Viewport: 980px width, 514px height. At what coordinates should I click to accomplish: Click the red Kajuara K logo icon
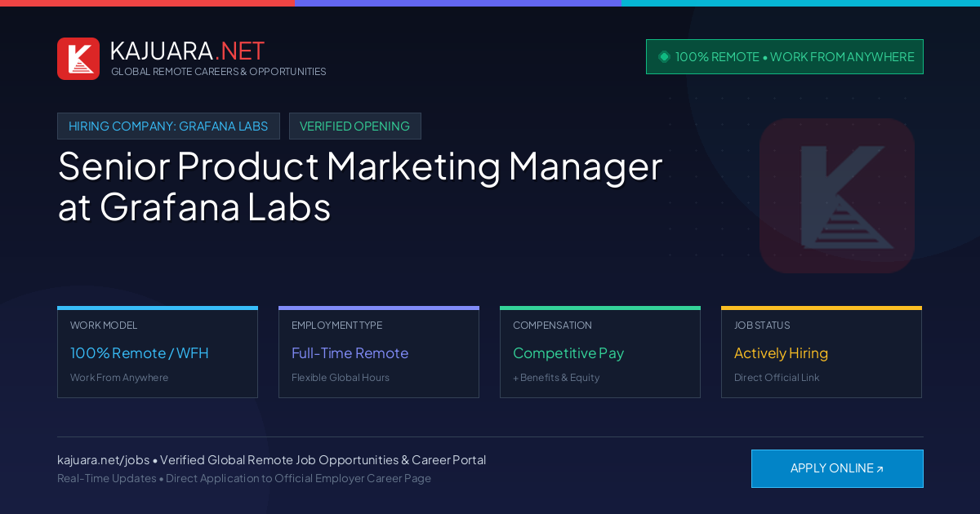pos(78,59)
